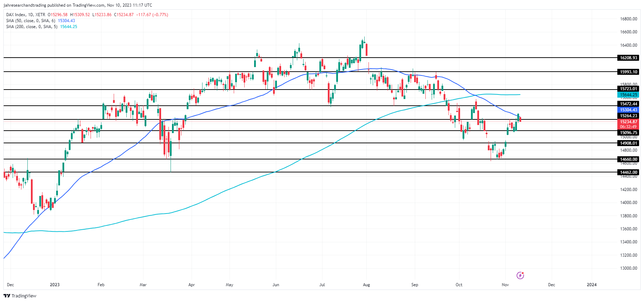The image size is (644, 302).
Task: Click the high value H15309.52
Action: [x=80, y=15]
